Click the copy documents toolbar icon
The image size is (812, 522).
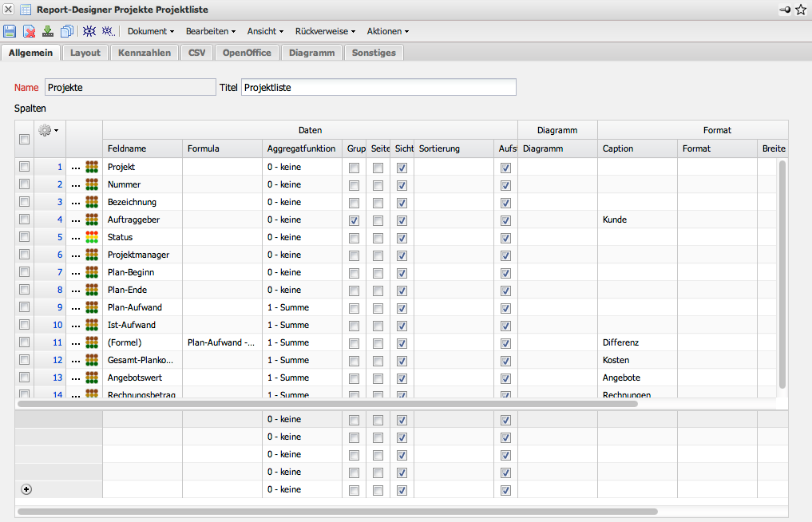tap(67, 31)
